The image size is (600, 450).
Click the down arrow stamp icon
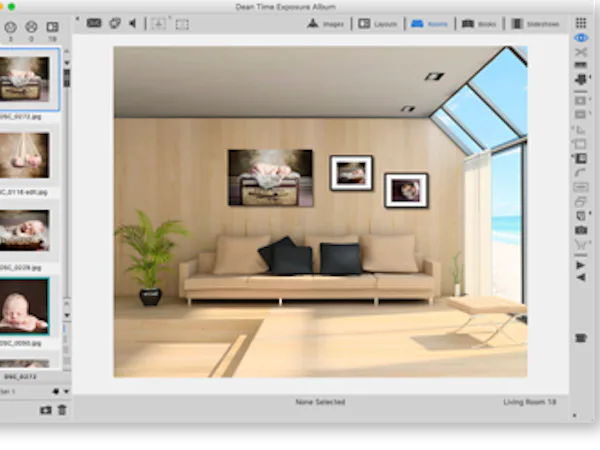click(581, 79)
